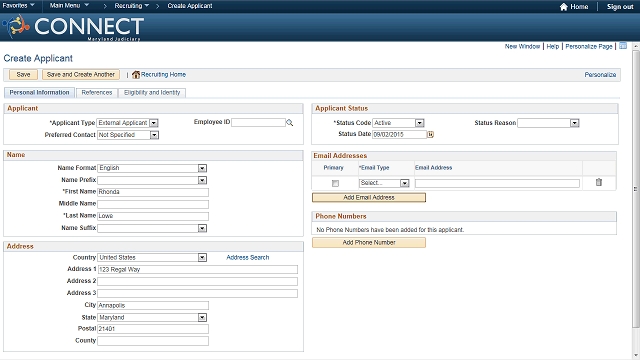This screenshot has height=360, width=640.
Task: Click the First Name field
Action: tap(153, 192)
